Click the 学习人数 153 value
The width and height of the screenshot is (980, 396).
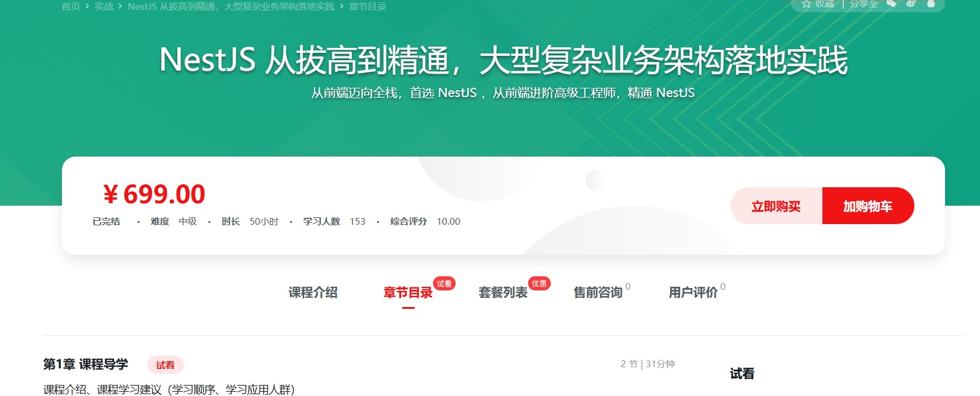pyautogui.click(x=358, y=222)
